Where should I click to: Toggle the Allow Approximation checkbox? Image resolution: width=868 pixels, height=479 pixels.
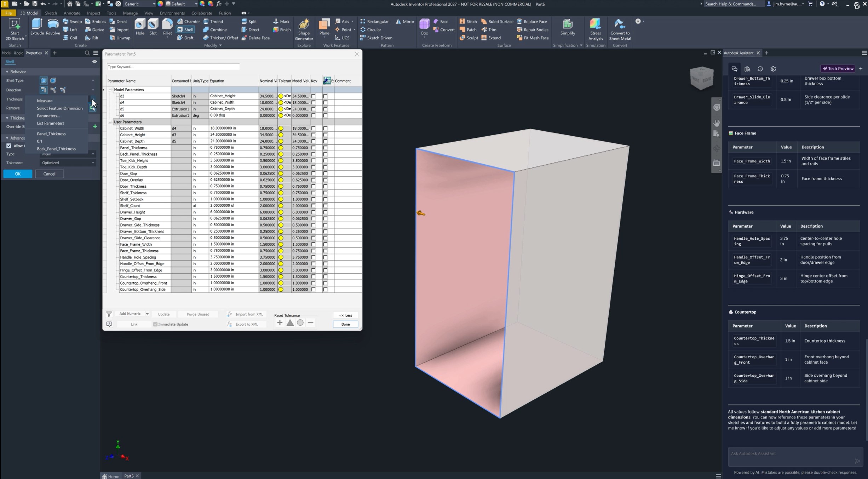point(9,146)
